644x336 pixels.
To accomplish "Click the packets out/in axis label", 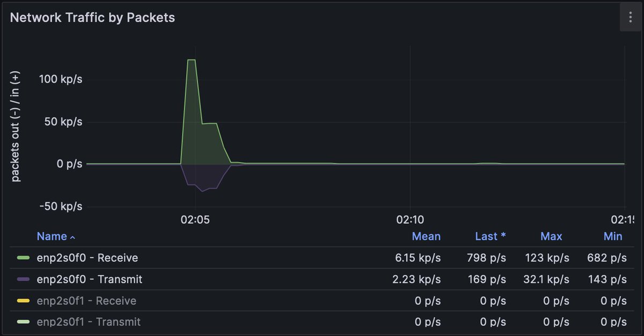I will (15, 129).
